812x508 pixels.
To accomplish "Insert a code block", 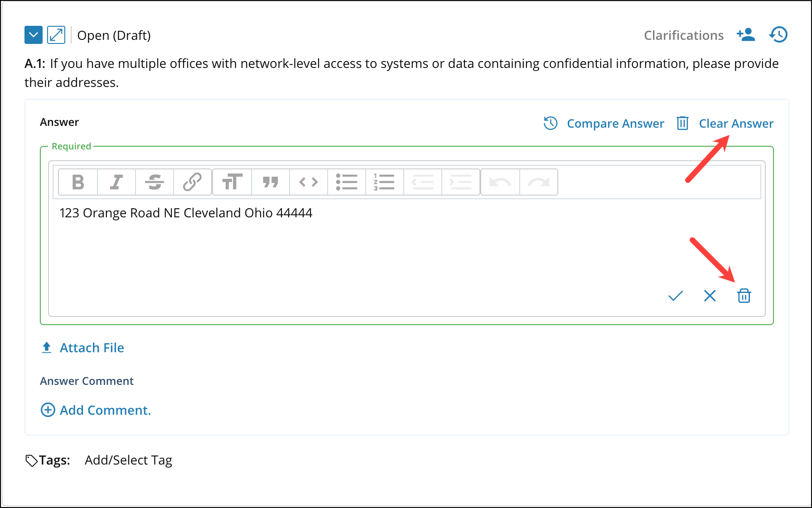I will [x=309, y=182].
